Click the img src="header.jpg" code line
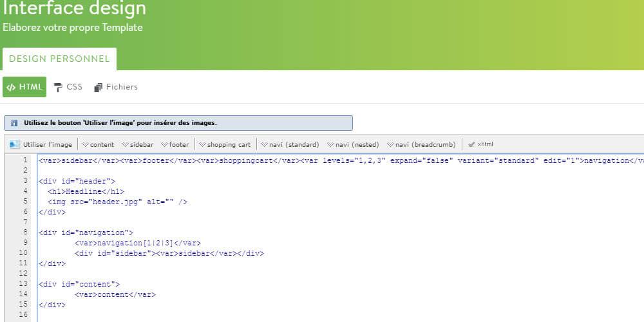The image size is (644, 322). pos(117,202)
